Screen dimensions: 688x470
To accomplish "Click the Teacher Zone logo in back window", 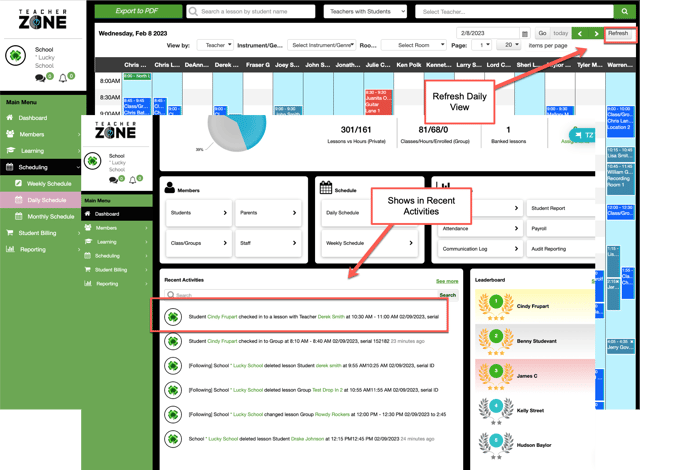I will click(x=43, y=20).
